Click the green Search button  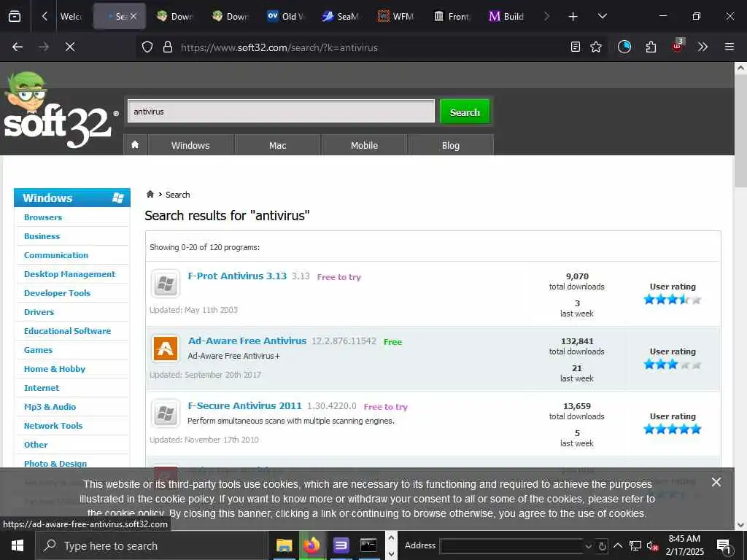click(x=465, y=112)
